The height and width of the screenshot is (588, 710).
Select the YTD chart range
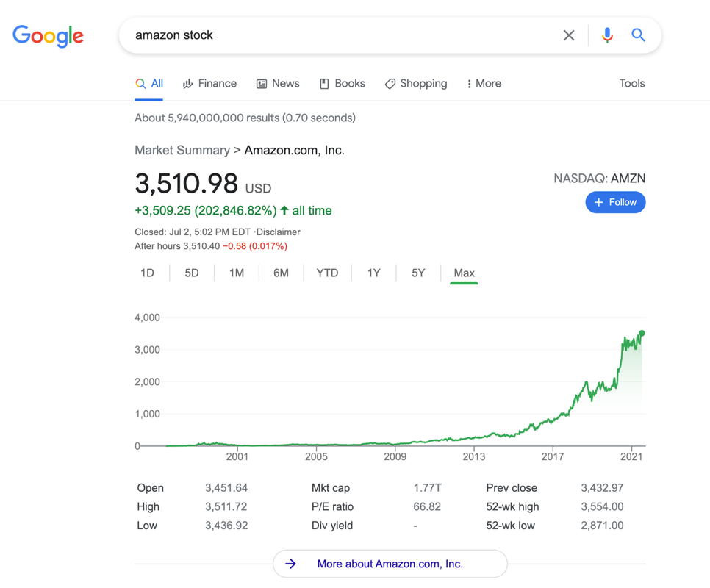click(327, 273)
